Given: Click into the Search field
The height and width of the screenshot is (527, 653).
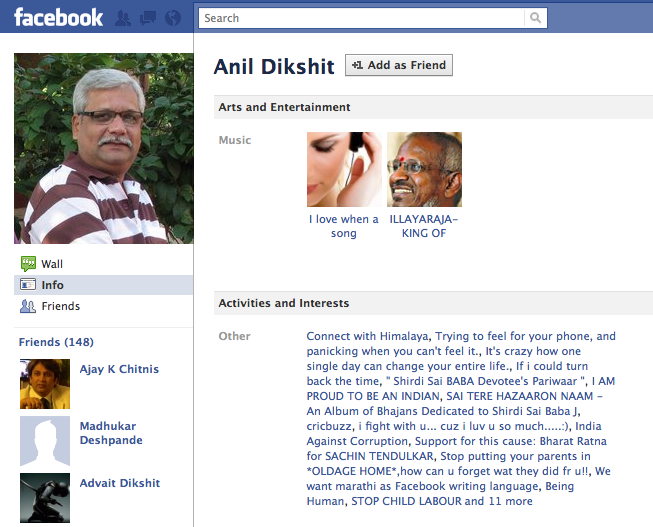Looking at the screenshot, I should [x=361, y=18].
